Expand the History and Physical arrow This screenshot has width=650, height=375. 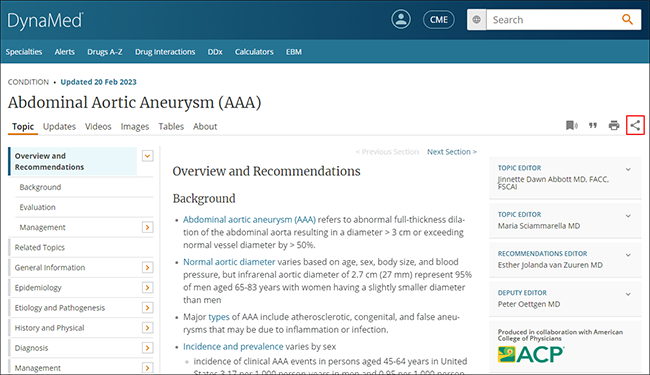(148, 328)
